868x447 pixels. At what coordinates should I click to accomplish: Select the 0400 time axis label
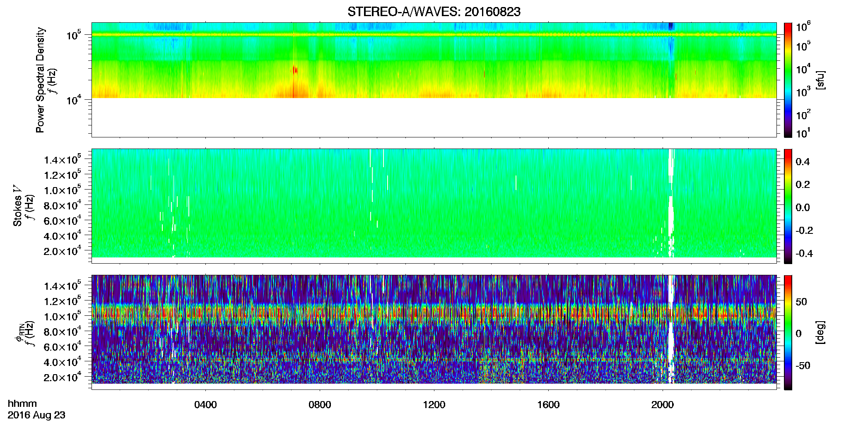click(205, 405)
